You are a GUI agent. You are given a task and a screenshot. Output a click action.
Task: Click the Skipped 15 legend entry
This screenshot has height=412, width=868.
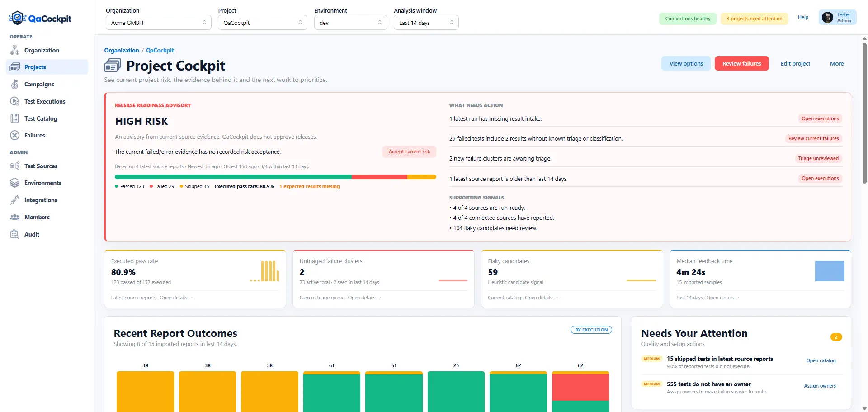click(194, 186)
